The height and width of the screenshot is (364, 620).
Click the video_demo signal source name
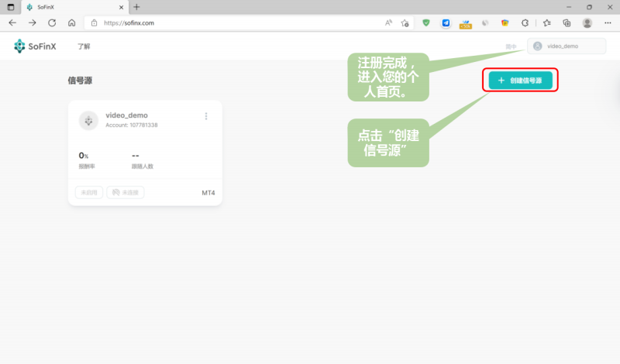tap(126, 115)
